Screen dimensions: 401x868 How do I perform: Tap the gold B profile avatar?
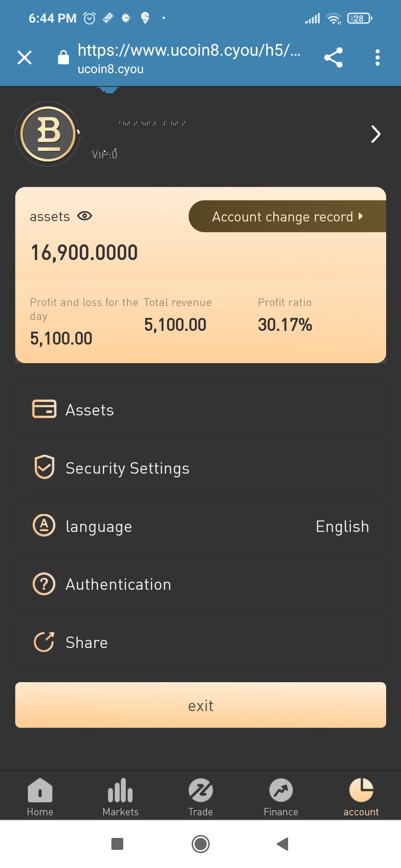pos(48,134)
